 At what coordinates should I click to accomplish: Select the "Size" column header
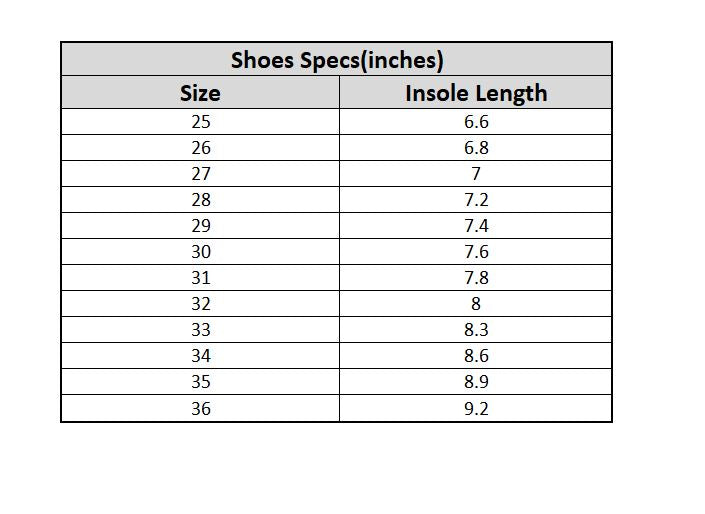[200, 93]
